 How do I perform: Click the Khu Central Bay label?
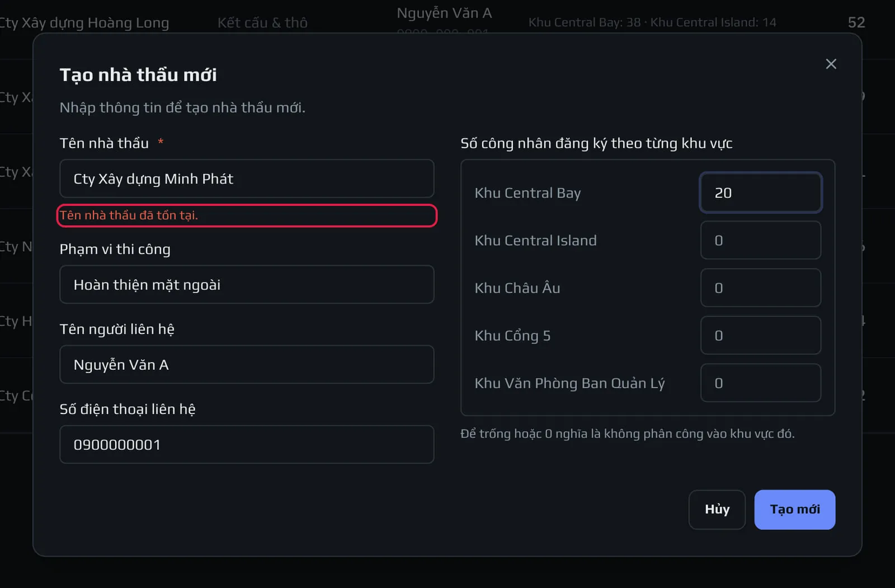[x=527, y=193]
